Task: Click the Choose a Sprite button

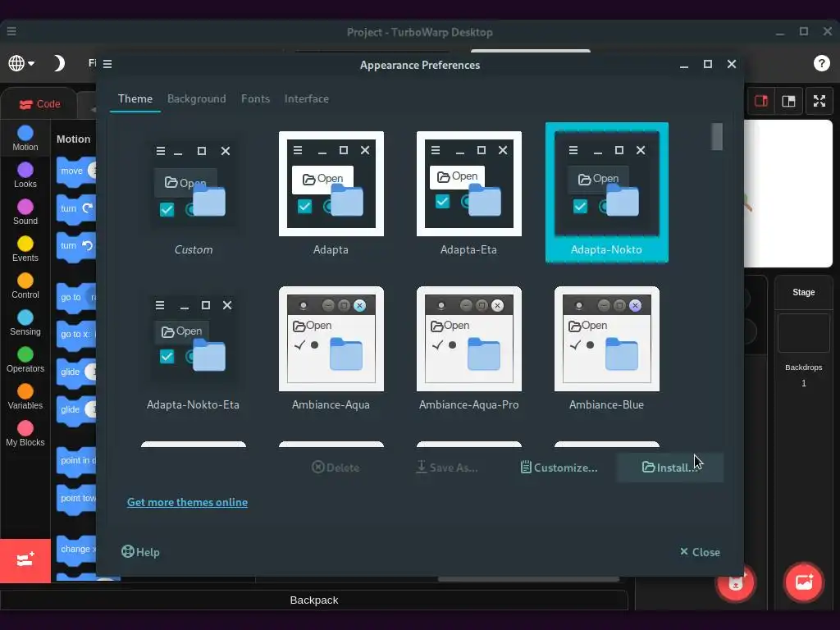Action: click(736, 582)
